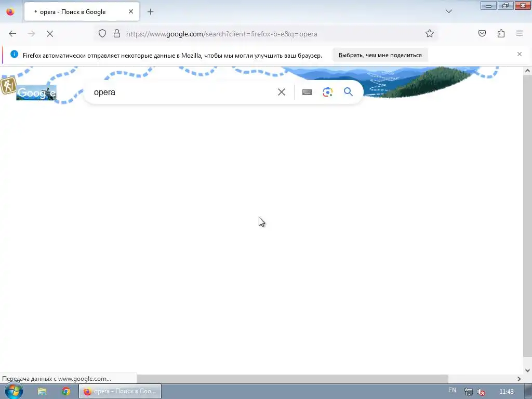The height and width of the screenshot is (399, 532).
Task: Stop loading the page
Action: click(50, 34)
